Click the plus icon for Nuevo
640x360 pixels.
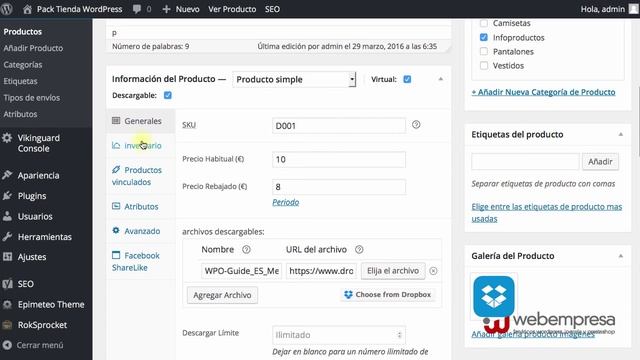pos(166,9)
